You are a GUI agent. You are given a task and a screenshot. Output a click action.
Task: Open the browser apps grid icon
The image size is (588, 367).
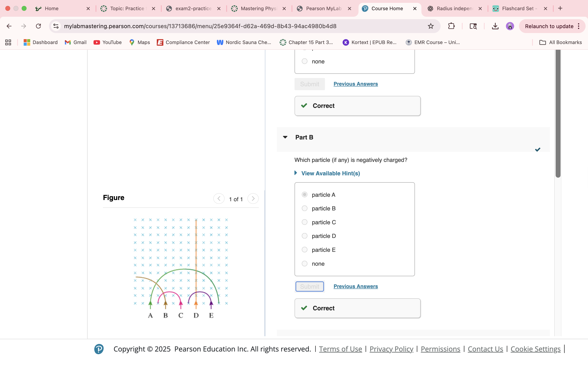coord(8,42)
